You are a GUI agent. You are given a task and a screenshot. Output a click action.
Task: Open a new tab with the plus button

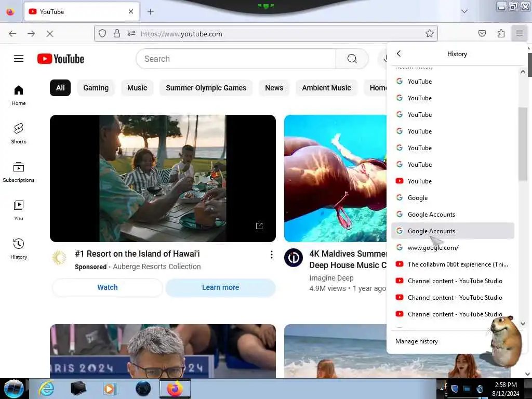pyautogui.click(x=151, y=12)
